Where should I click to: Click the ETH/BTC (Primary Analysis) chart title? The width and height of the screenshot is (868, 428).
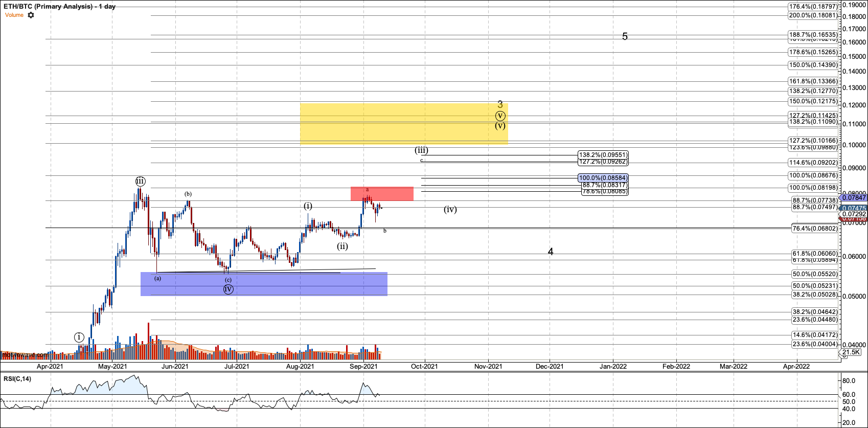pos(59,7)
